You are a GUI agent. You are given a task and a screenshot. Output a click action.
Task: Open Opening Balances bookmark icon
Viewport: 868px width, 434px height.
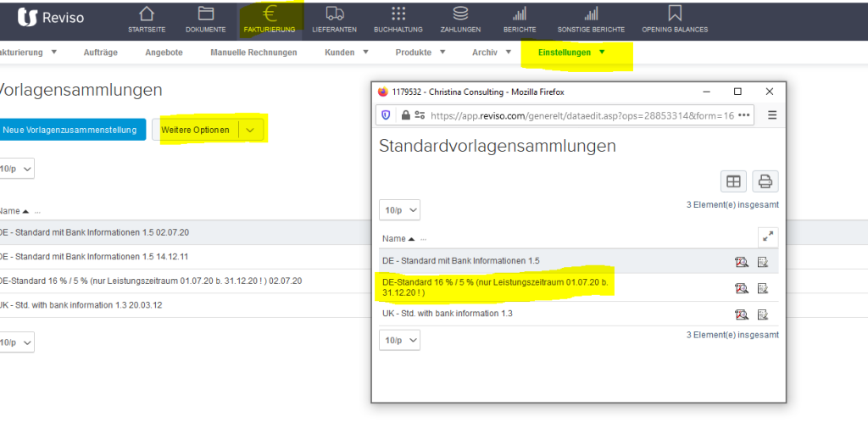coord(675,14)
